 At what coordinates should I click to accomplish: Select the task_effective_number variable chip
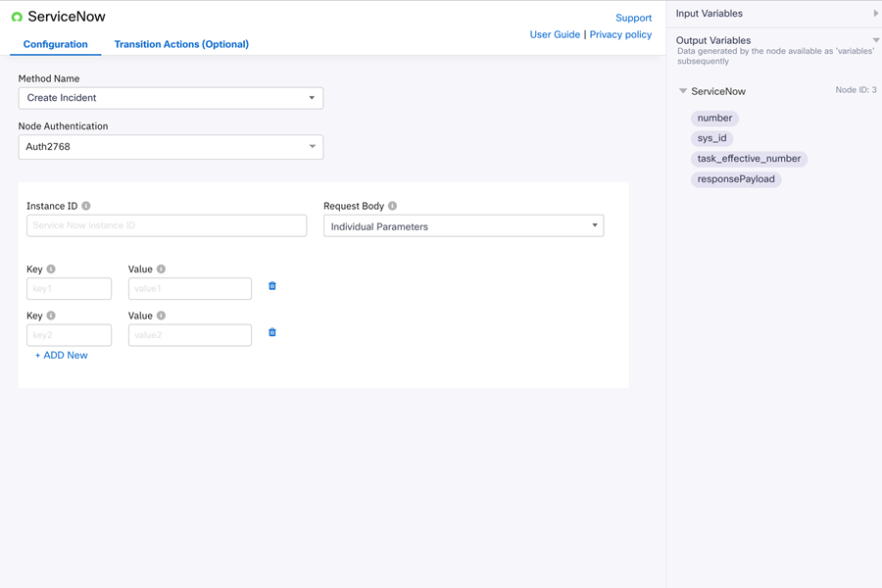coord(749,159)
